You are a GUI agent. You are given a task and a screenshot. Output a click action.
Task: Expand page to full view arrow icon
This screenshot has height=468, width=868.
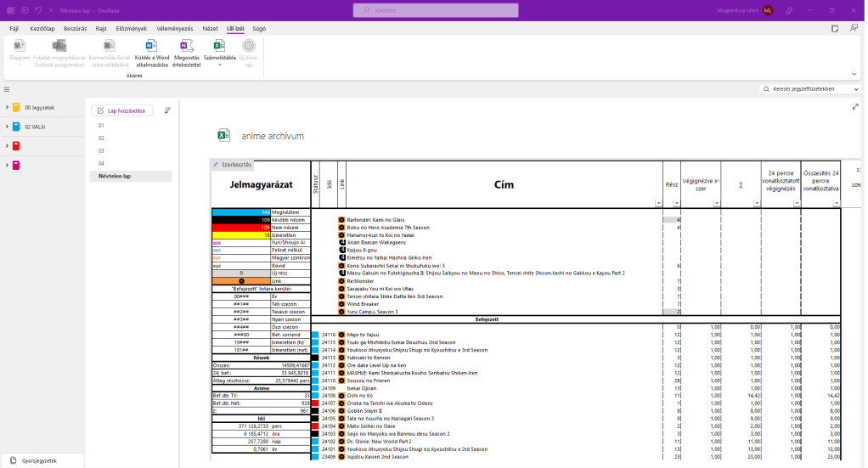point(855,107)
